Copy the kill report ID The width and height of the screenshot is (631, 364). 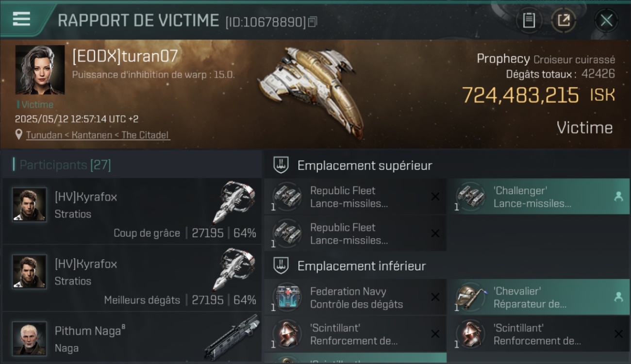[x=313, y=21]
